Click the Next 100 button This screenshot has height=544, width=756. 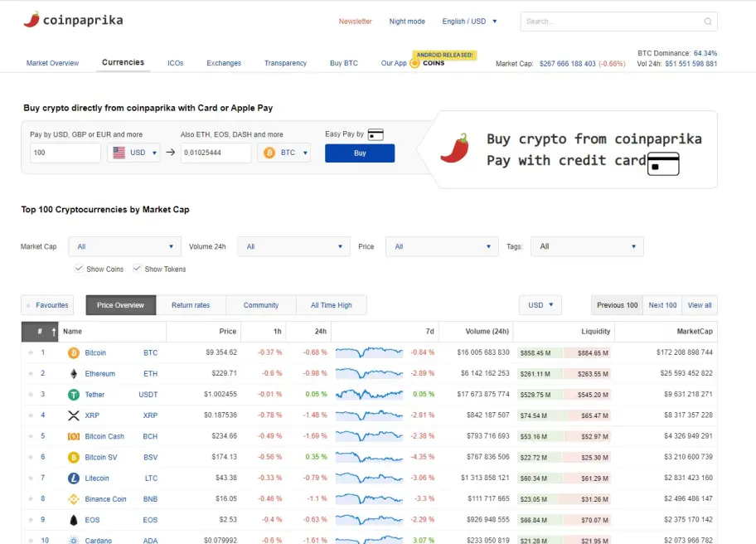662,305
